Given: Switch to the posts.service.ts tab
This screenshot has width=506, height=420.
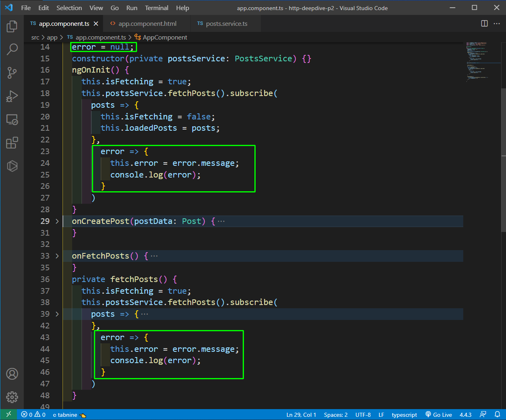Looking at the screenshot, I should tap(226, 24).
